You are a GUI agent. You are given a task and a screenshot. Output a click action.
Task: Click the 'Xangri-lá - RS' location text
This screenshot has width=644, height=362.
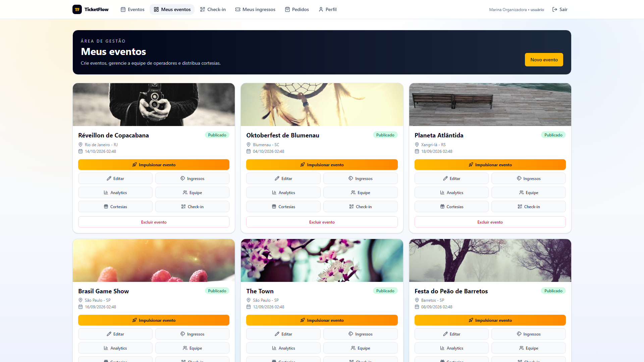pyautogui.click(x=433, y=145)
